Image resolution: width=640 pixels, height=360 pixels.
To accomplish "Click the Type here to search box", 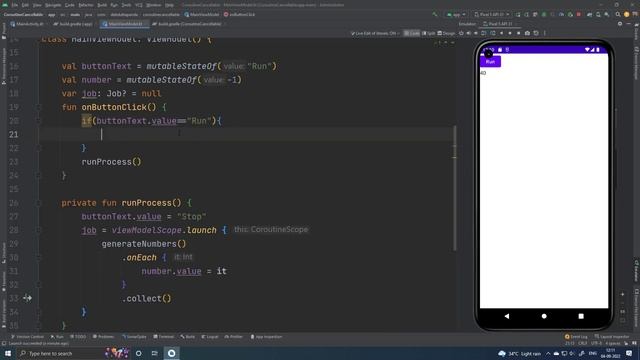I will click(x=59, y=353).
